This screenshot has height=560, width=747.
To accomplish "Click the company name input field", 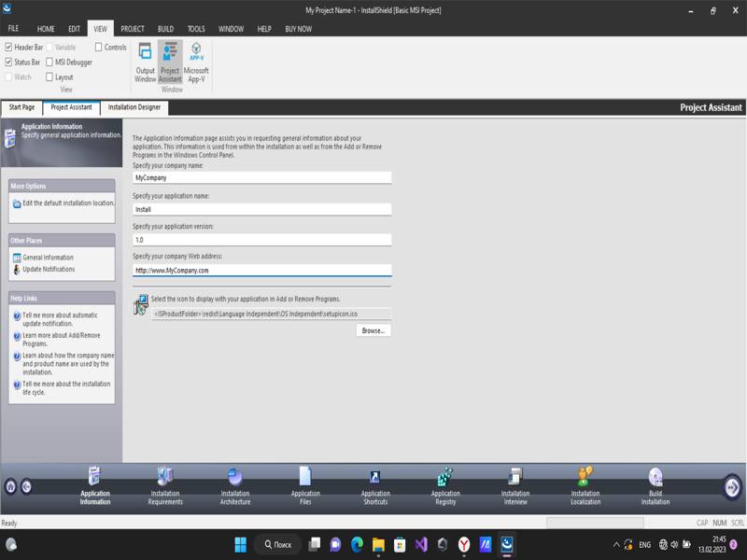I will [261, 177].
